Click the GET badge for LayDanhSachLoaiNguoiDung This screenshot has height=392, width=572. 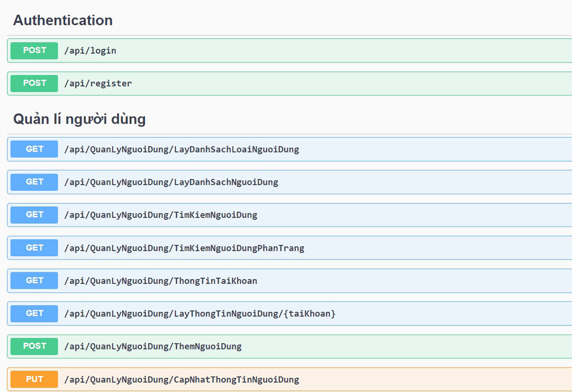point(34,149)
